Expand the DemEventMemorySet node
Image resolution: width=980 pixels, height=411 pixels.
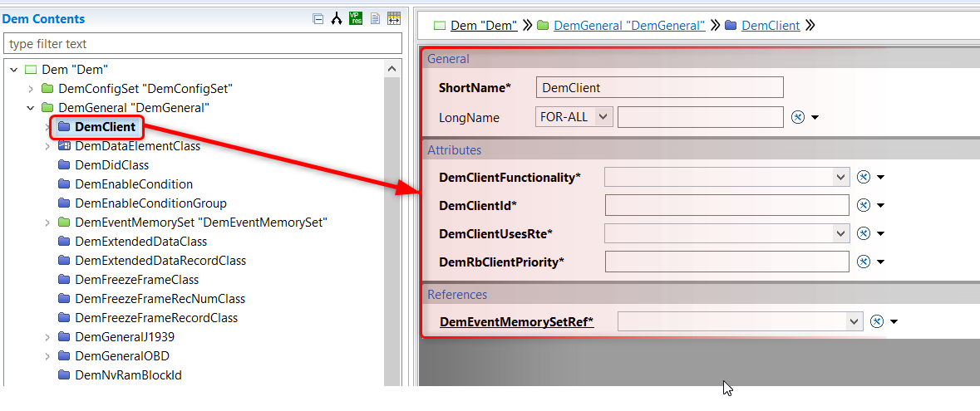pos(47,223)
